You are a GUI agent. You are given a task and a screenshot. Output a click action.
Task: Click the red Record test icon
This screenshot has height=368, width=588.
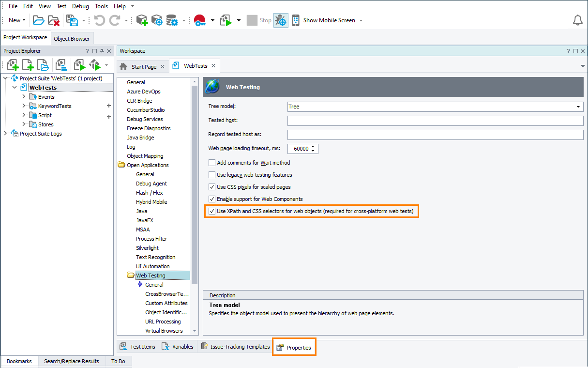[x=199, y=20]
